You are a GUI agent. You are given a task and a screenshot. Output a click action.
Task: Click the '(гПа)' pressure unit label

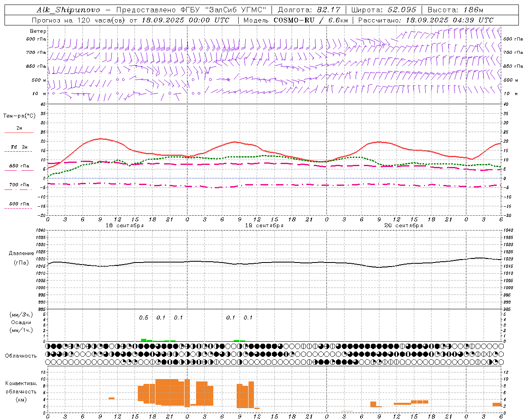[x=21, y=262]
